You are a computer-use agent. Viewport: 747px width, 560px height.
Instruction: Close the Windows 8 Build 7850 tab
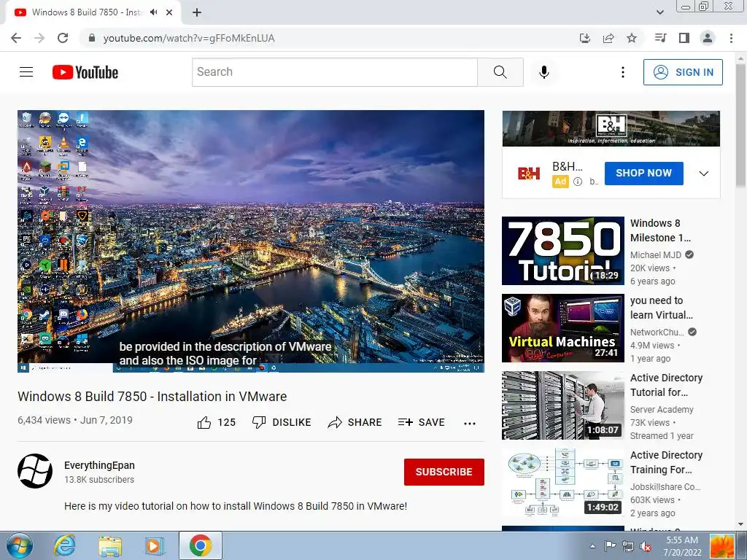click(x=169, y=12)
